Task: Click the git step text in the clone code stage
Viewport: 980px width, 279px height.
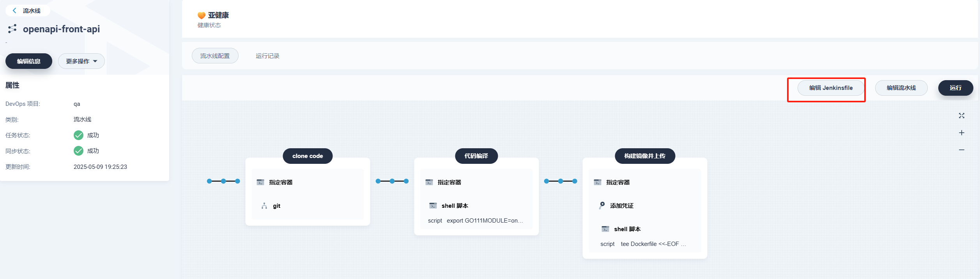Action: tap(276, 206)
